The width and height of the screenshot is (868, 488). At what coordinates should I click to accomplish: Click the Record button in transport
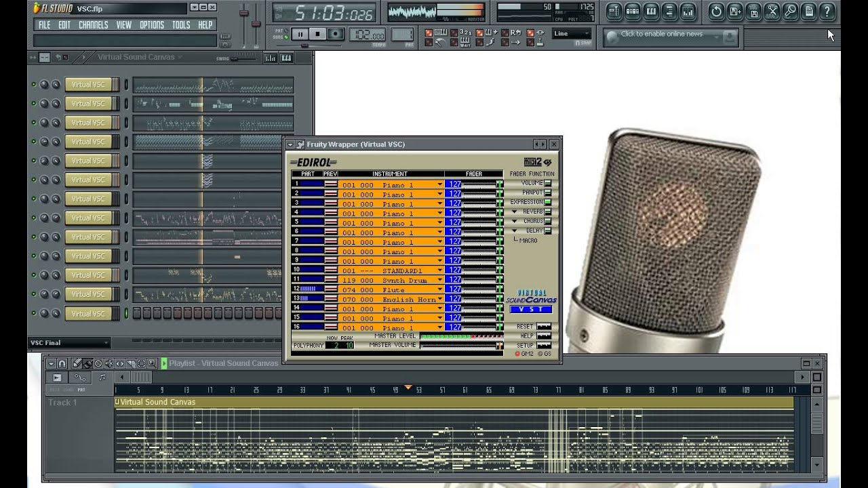(x=336, y=34)
